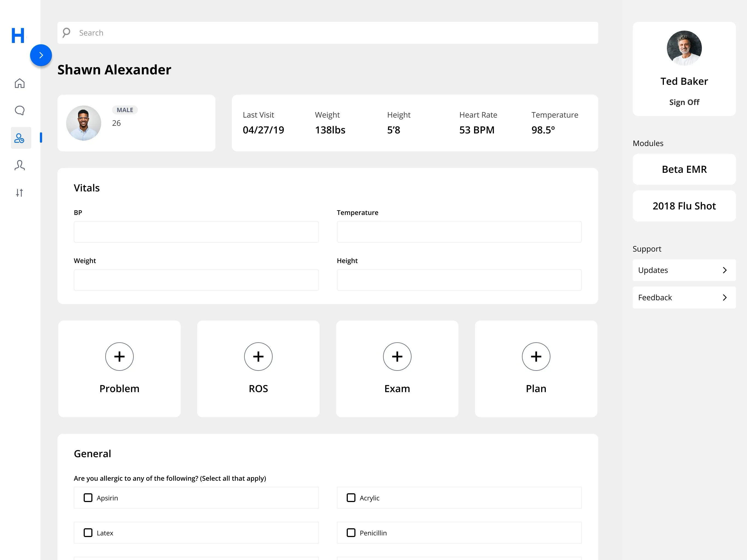
Task: Click the blue H logo
Action: (x=18, y=36)
